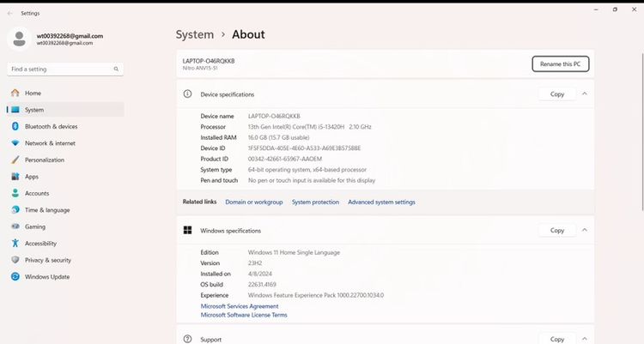Open the Domain or workgroup link
The height and width of the screenshot is (344, 644).
point(254,202)
